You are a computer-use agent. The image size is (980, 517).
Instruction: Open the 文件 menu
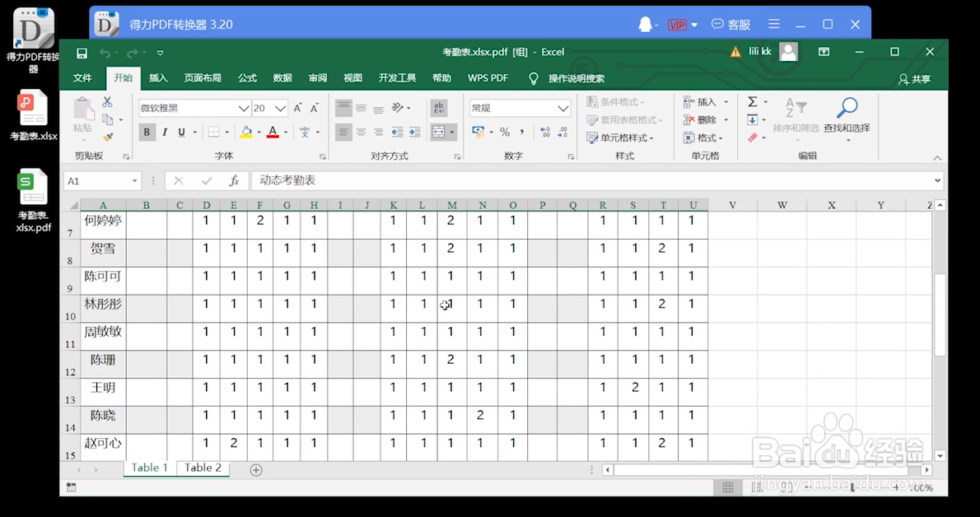click(x=82, y=78)
